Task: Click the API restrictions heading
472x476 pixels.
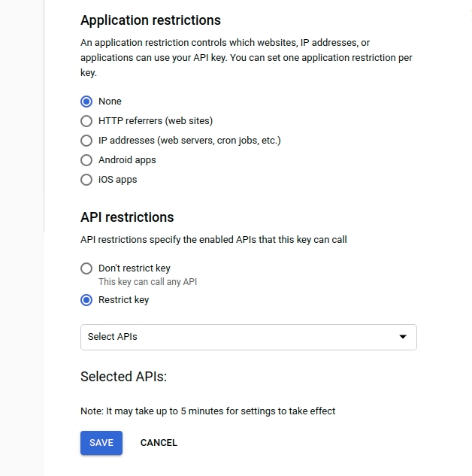Action: pyautogui.click(x=127, y=217)
